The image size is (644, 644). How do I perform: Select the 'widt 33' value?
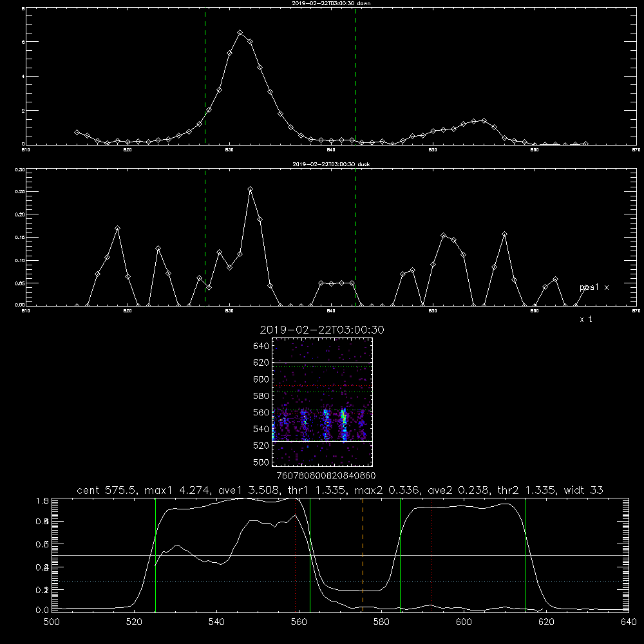tap(583, 490)
